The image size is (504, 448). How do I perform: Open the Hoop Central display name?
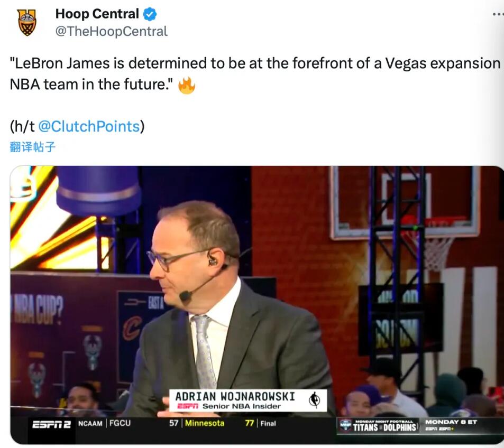tap(97, 14)
